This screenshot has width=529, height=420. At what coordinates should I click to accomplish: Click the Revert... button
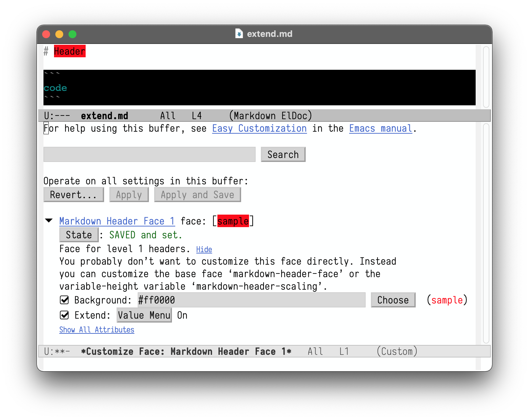tap(73, 195)
